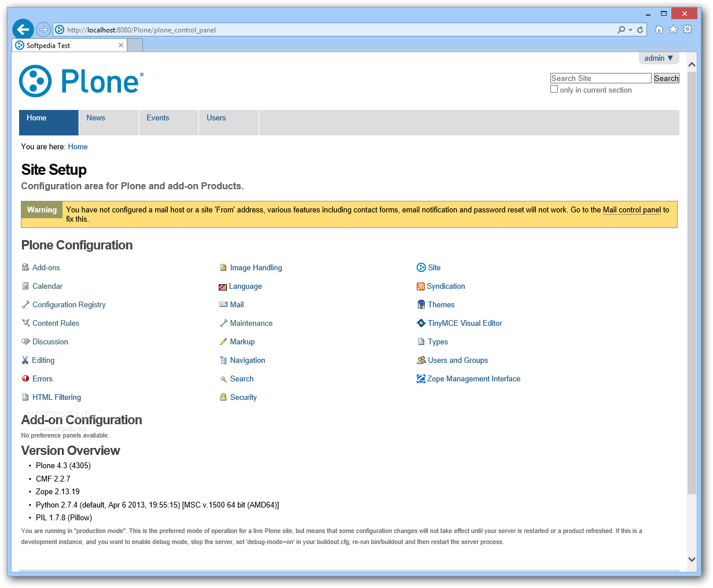Click the Search magnifier icon in the configuration list
713x588 pixels.
coord(223,379)
